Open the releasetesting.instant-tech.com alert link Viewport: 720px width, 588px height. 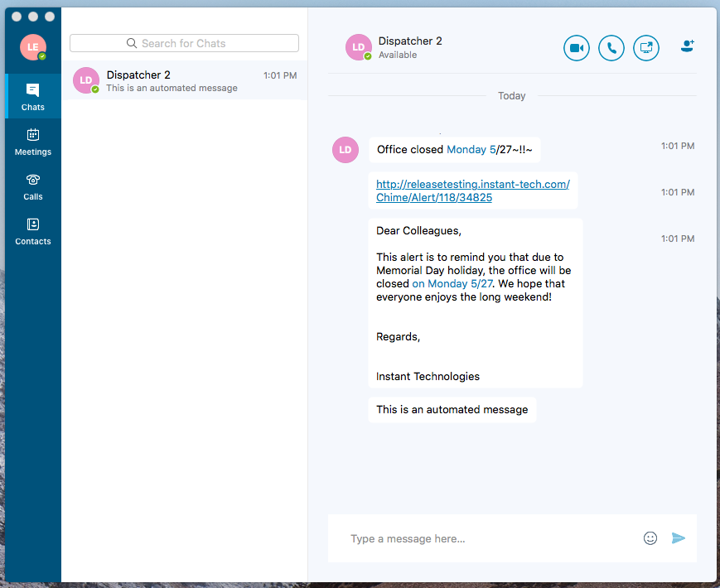tap(472, 190)
